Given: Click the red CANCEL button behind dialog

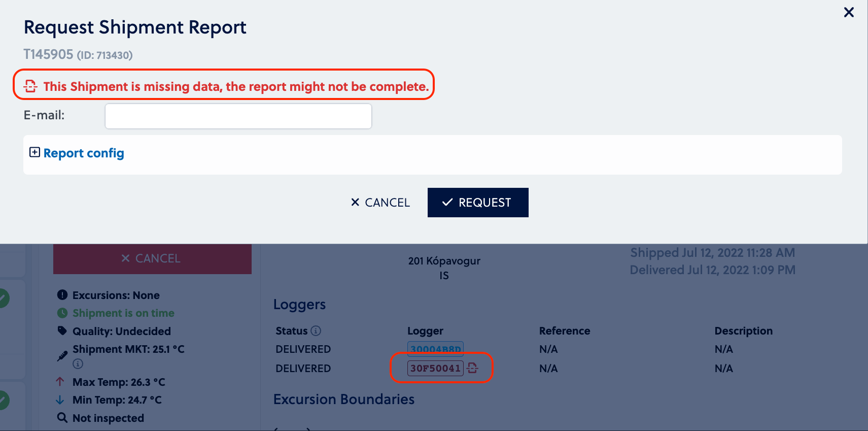Looking at the screenshot, I should pyautogui.click(x=152, y=258).
